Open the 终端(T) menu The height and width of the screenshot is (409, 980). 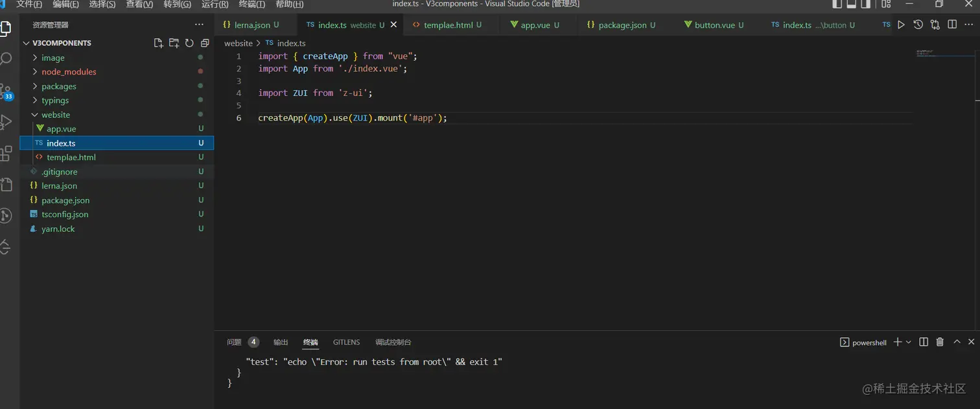(252, 4)
